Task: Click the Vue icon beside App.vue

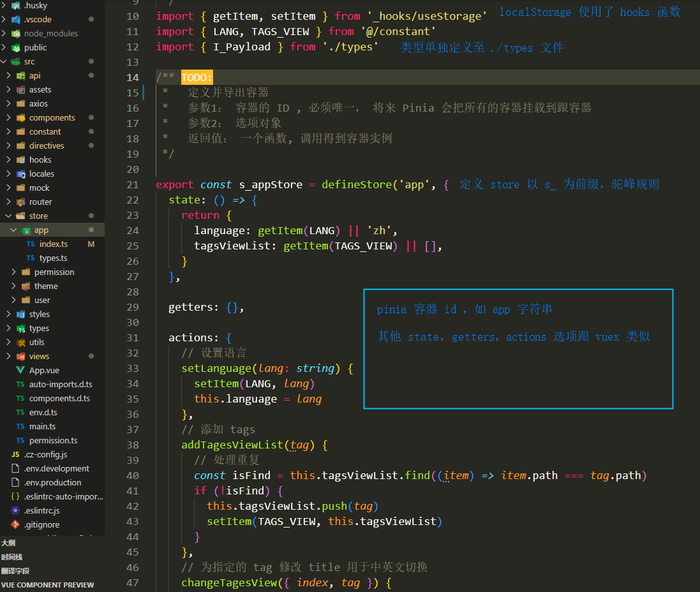Action: coord(20,370)
